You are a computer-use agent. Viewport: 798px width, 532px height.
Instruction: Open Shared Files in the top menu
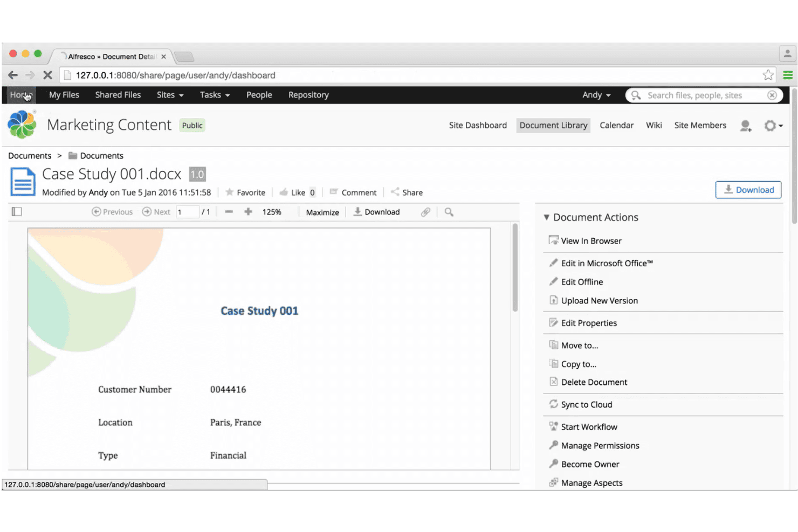(118, 95)
